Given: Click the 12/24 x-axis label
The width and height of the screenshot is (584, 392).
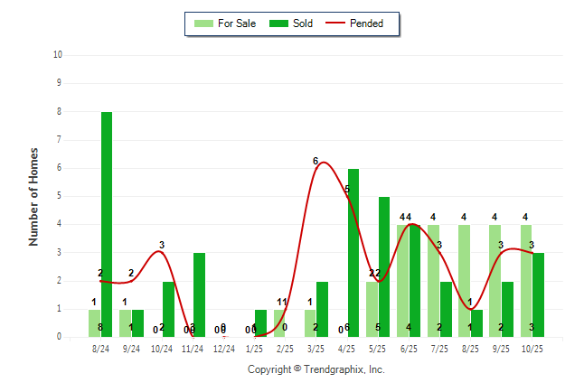Looking at the screenshot, I should pos(223,350).
